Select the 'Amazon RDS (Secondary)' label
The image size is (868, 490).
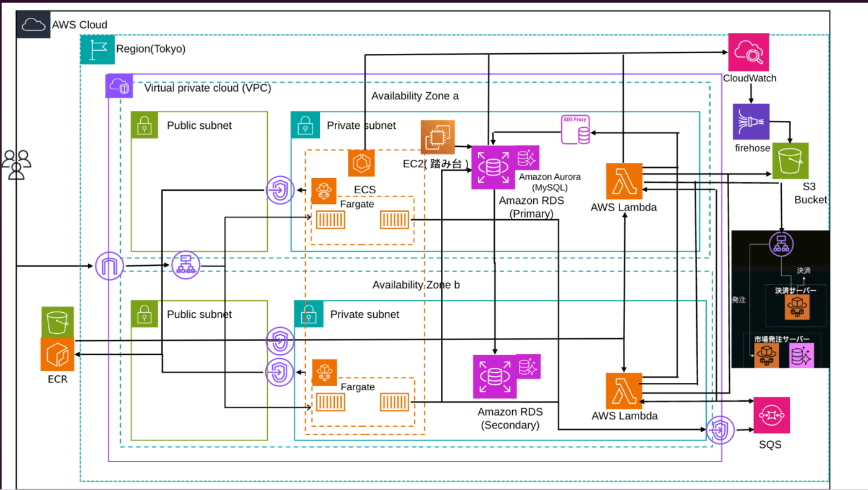510,419
